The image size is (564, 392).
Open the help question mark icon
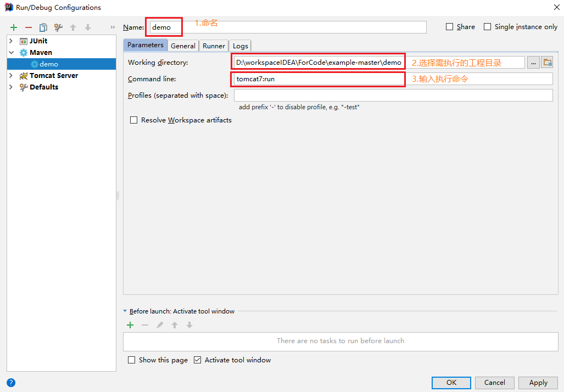(11, 383)
